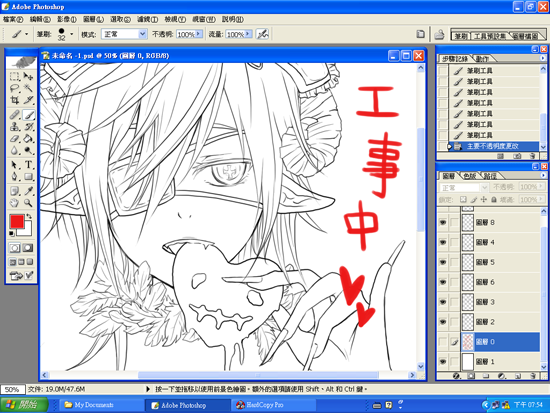Select the Crop tool
The height and width of the screenshot is (413, 550).
point(14,100)
